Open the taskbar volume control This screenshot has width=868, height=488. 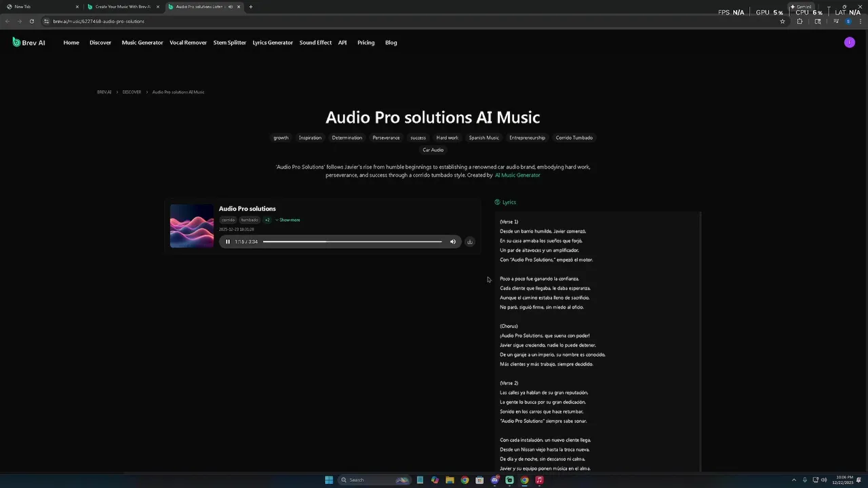(824, 480)
